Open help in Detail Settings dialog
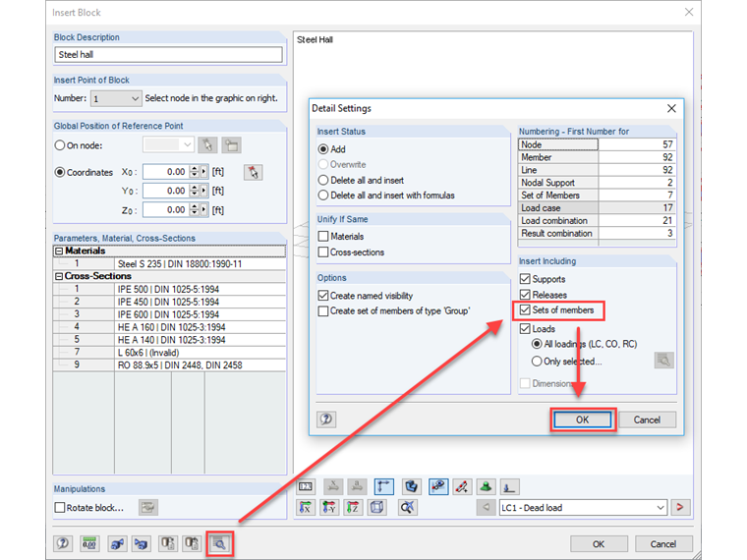 pos(326,420)
